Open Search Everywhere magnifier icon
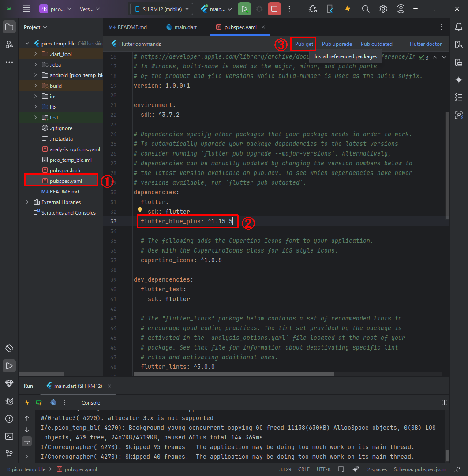The height and width of the screenshot is (476, 468). (x=366, y=9)
